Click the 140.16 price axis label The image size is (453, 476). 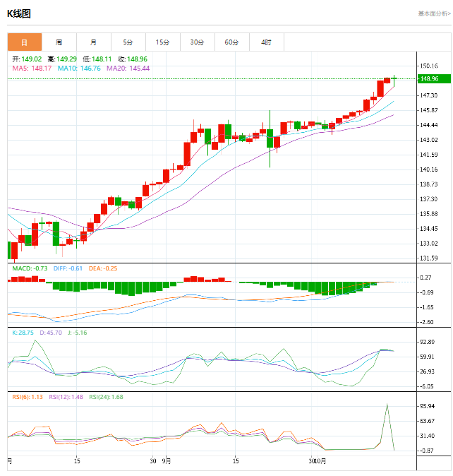(429, 169)
